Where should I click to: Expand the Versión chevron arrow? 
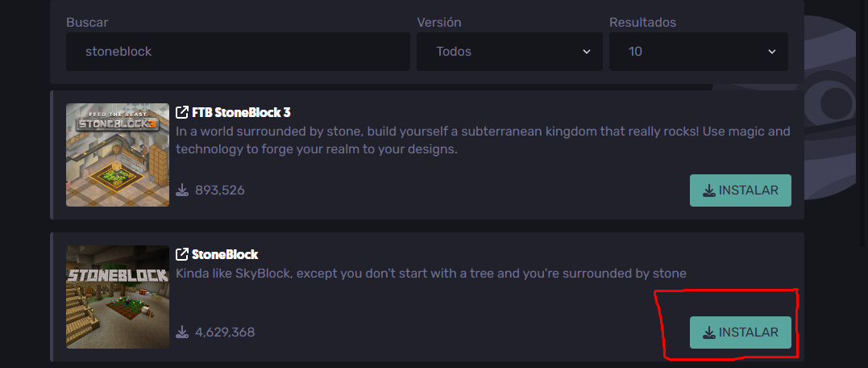click(586, 52)
